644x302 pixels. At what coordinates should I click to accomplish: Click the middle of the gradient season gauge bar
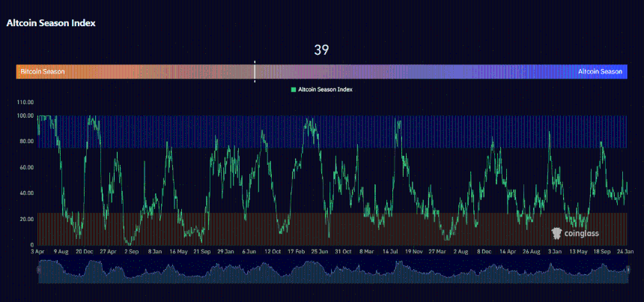tap(321, 72)
